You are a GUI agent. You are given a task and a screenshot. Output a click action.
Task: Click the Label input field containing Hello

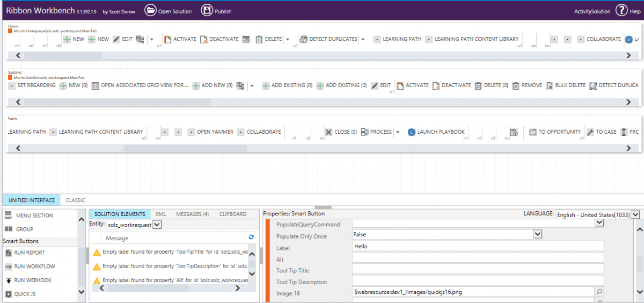(x=478, y=247)
